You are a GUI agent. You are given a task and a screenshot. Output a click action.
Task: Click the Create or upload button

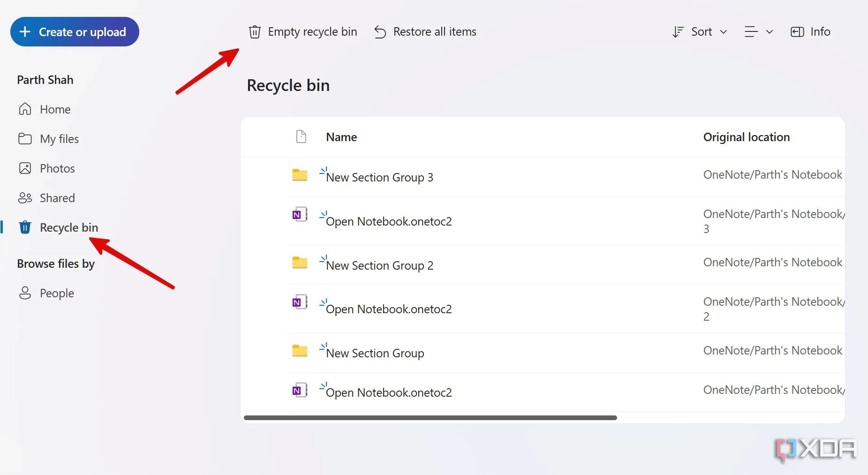point(75,32)
